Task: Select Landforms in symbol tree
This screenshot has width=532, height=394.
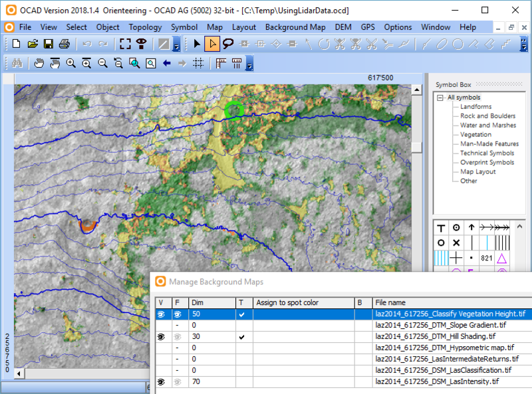Action: pyautogui.click(x=475, y=106)
